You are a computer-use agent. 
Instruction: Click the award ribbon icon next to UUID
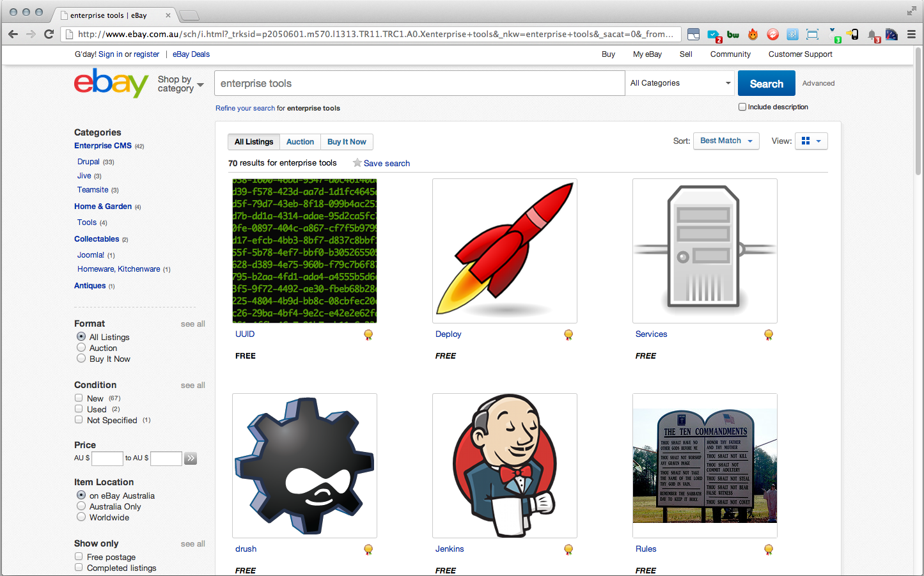click(368, 334)
